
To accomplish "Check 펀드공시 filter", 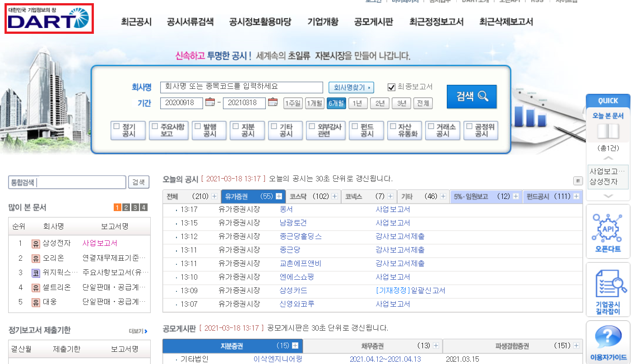I will point(355,127).
